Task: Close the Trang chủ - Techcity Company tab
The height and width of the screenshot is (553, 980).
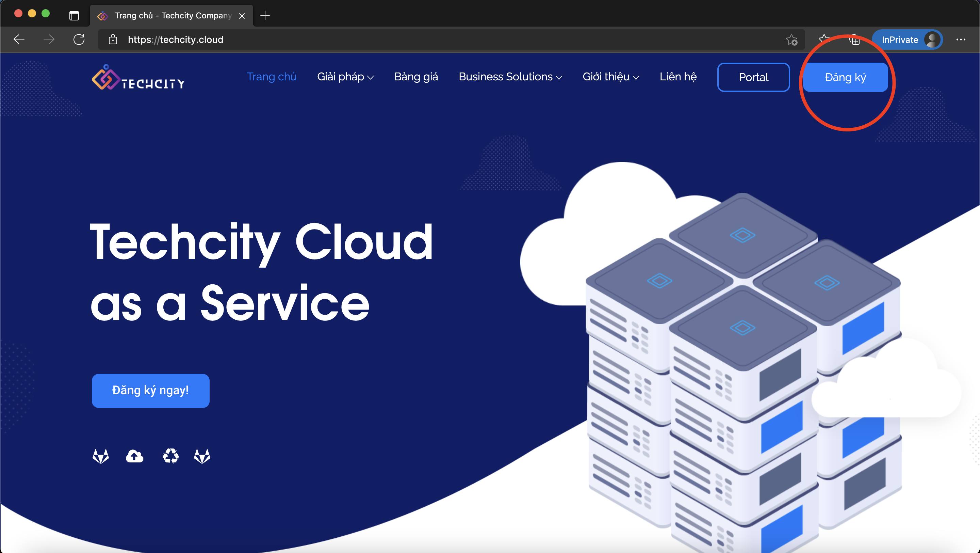Action: point(242,16)
